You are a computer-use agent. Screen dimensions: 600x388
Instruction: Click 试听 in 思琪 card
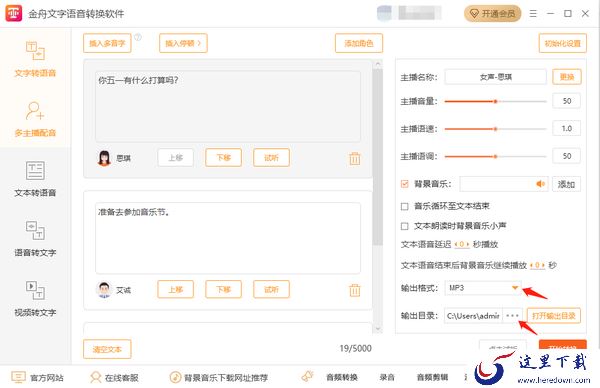point(271,158)
